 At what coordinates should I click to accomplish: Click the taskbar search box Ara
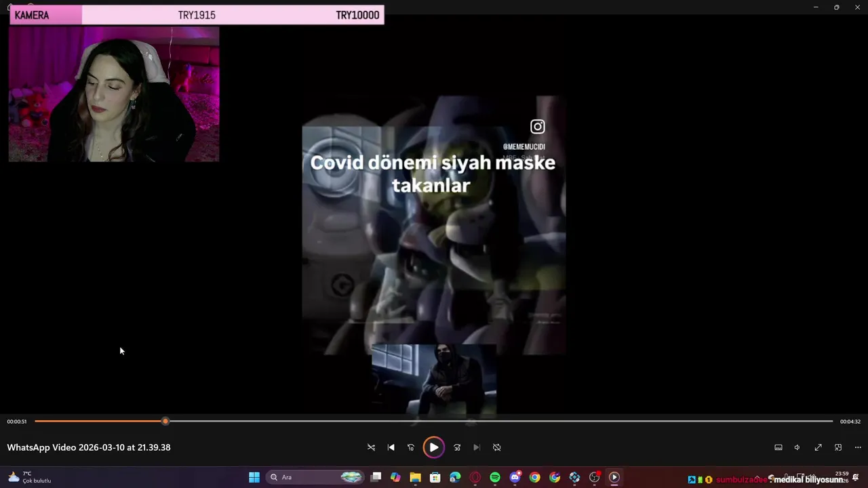click(x=315, y=477)
